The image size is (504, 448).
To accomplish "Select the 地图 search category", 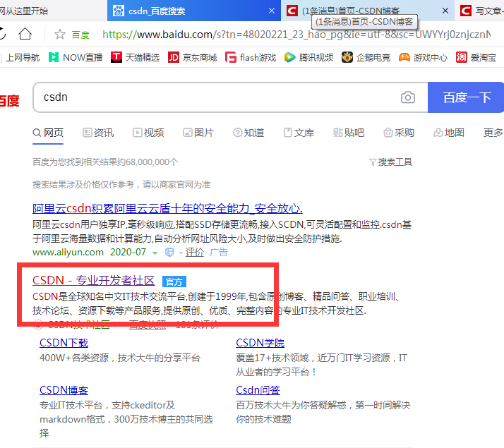I will (449, 133).
